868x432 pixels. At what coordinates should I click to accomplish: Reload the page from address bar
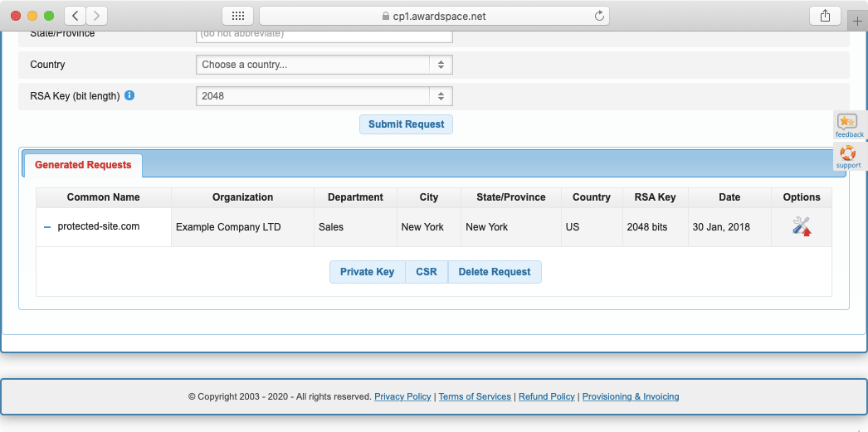[x=599, y=16]
